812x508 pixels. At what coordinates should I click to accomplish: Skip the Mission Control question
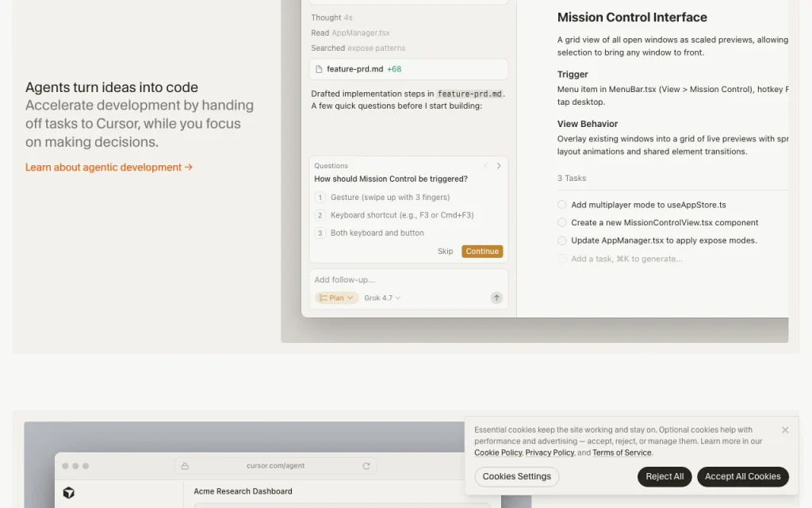(x=445, y=251)
